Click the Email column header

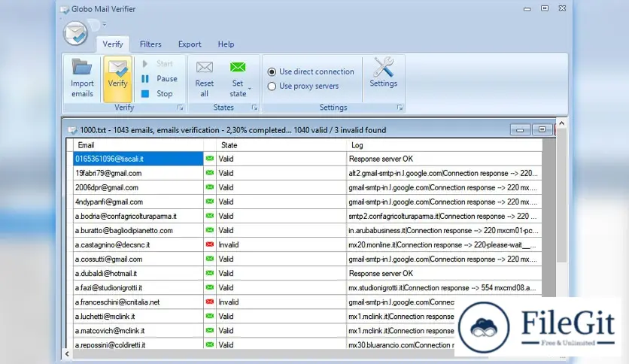point(138,145)
